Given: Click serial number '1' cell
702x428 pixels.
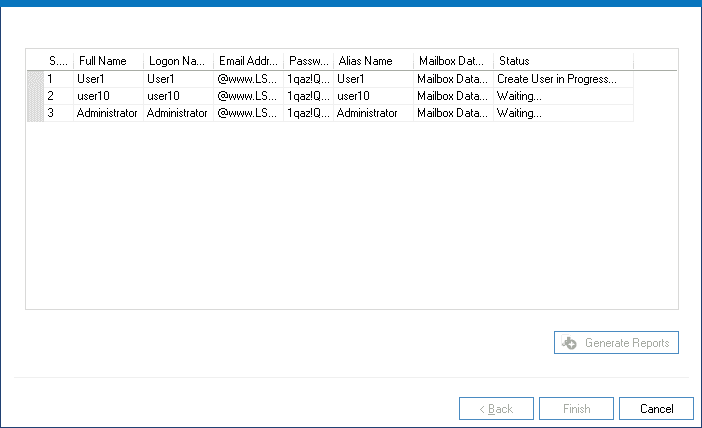Looking at the screenshot, I should [59, 79].
